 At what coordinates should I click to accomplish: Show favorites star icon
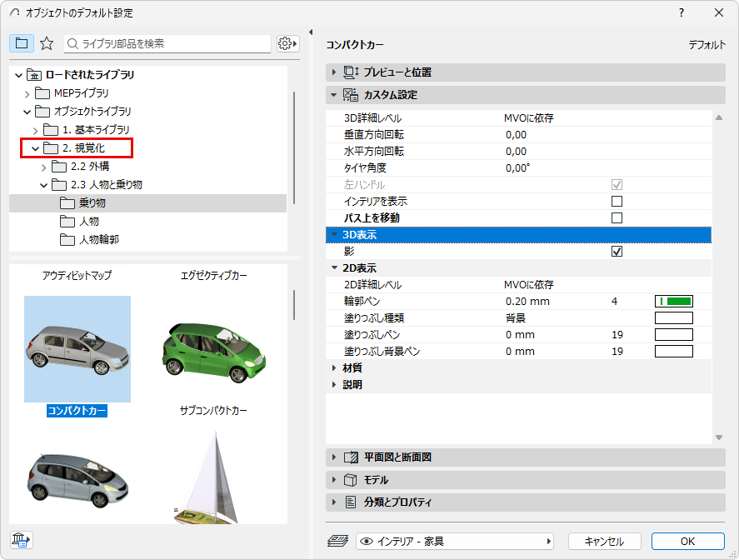[46, 44]
